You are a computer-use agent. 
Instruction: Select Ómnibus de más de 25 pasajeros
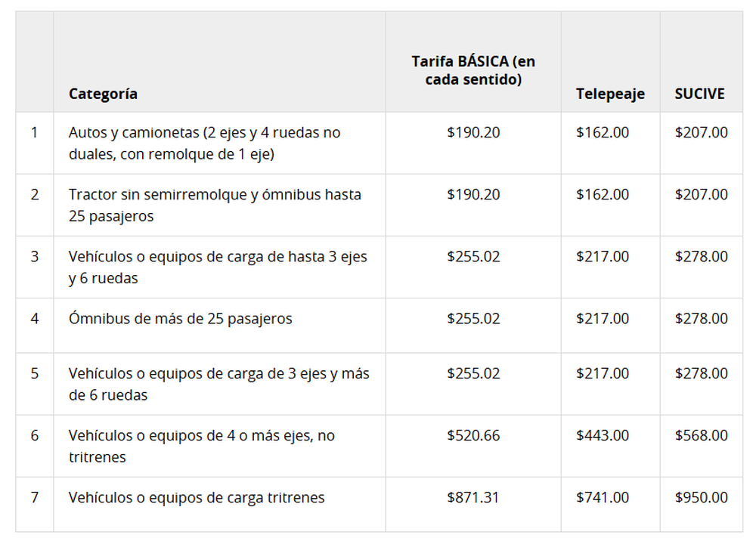[x=181, y=319]
